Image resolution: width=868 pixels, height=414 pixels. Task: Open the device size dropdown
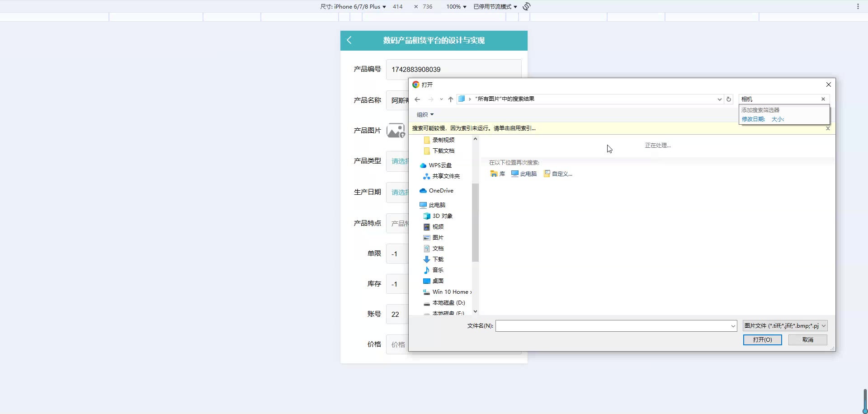[353, 7]
